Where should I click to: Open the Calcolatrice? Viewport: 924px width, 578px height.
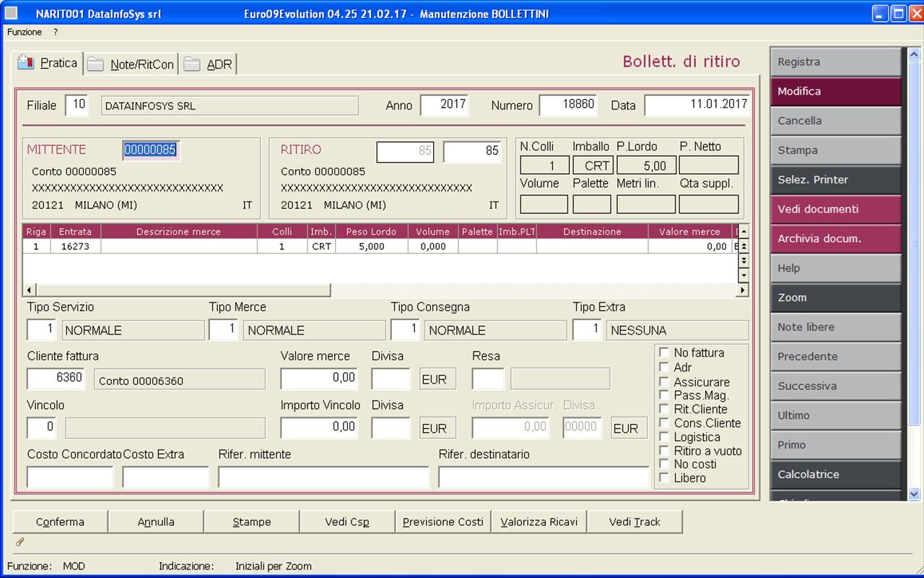836,475
